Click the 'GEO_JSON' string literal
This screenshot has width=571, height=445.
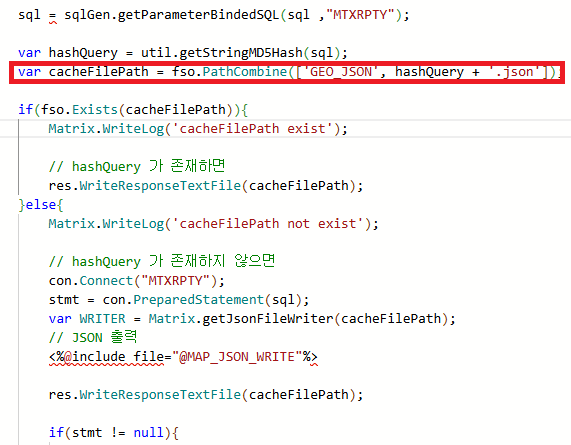340,72
